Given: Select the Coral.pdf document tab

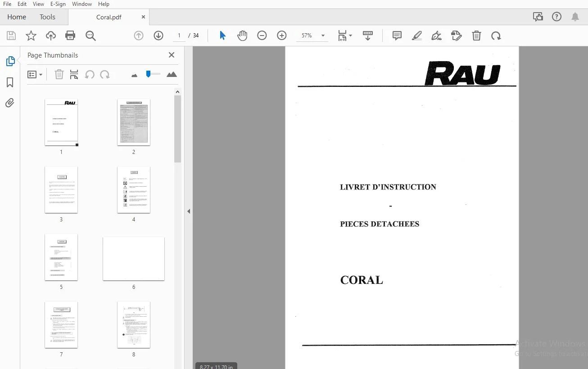Looking at the screenshot, I should pyautogui.click(x=109, y=17).
